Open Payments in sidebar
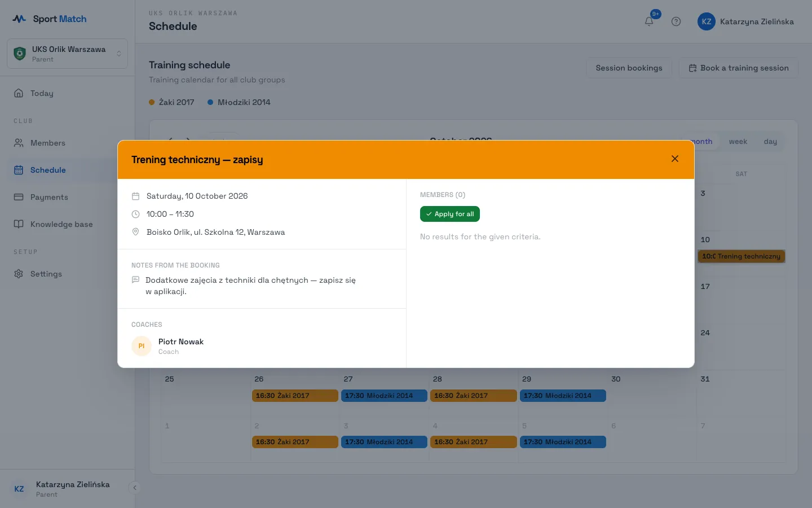The height and width of the screenshot is (508, 812). coord(68,197)
